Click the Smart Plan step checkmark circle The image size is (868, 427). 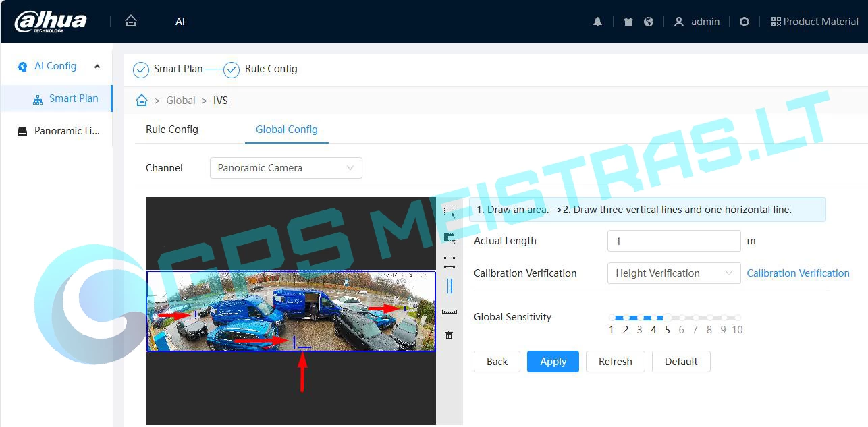[141, 70]
